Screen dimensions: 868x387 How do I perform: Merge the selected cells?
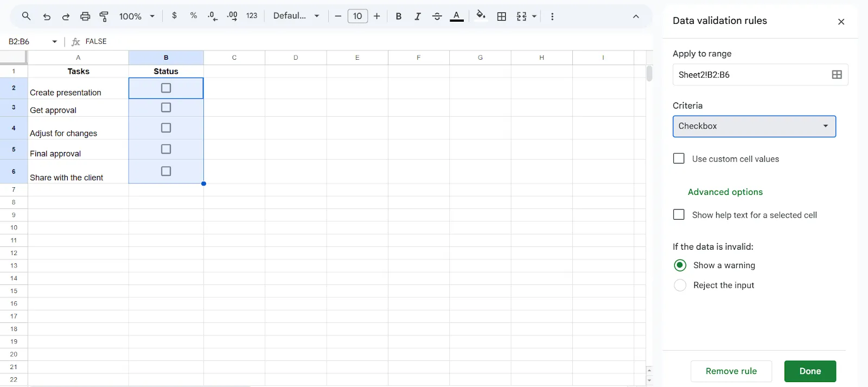pos(521,16)
